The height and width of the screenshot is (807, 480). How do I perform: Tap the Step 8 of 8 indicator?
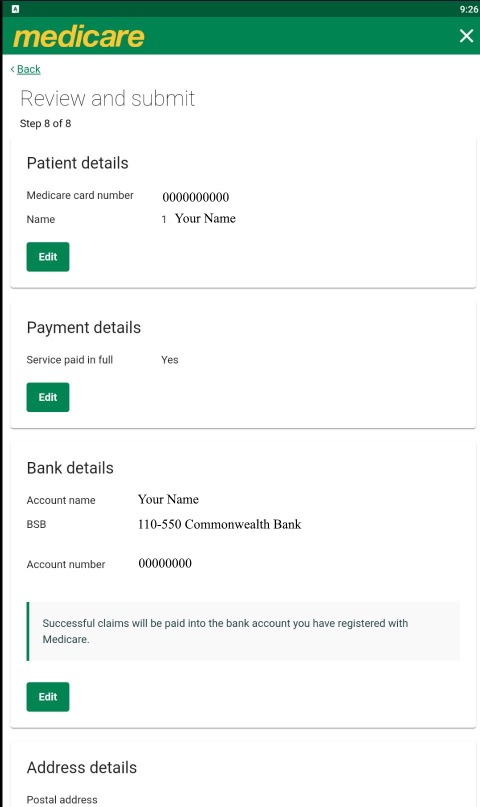45,124
